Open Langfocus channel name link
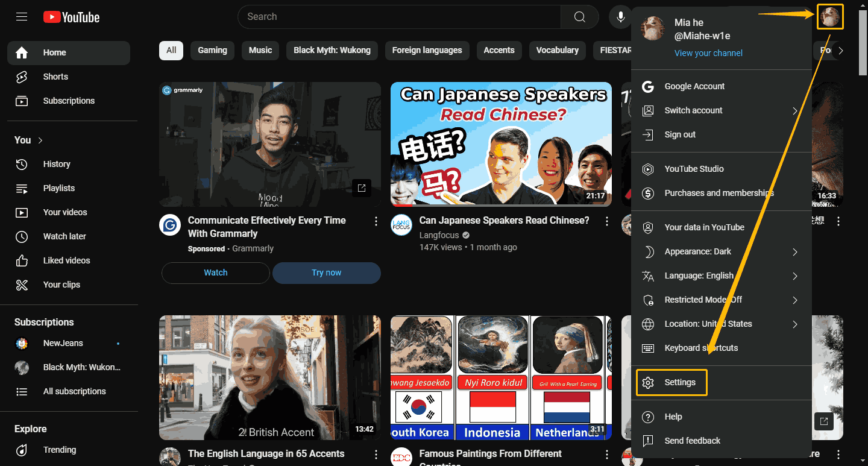The height and width of the screenshot is (466, 868). click(439, 235)
